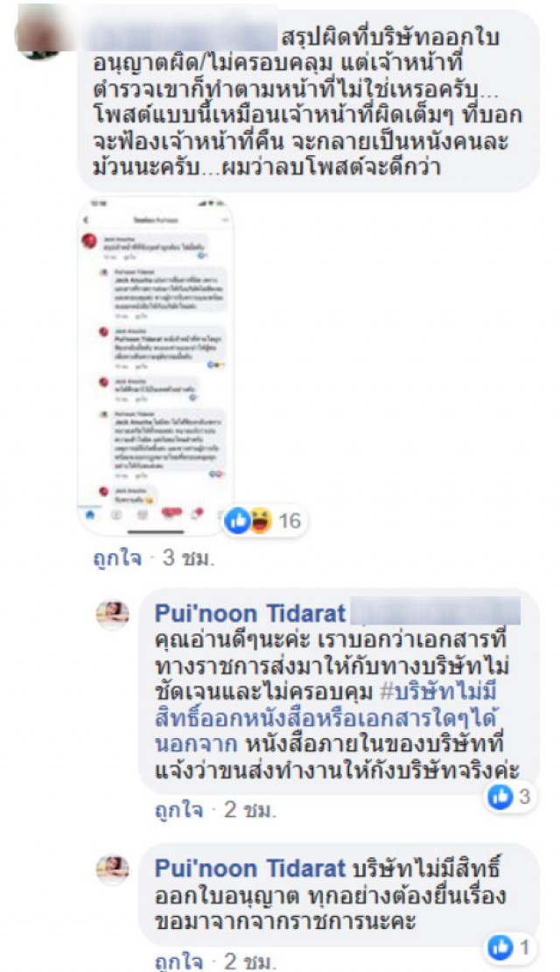560x972 pixels.
Task: Click the Haha emoji reaction beside 16
Action: [260, 521]
